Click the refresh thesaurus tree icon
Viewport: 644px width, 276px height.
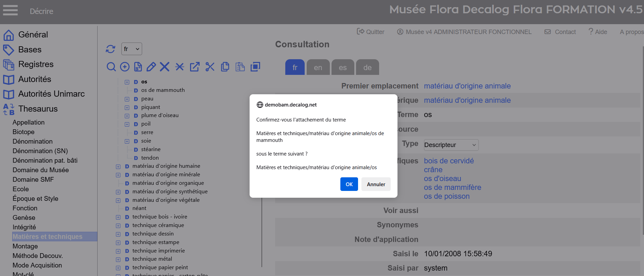[111, 49]
